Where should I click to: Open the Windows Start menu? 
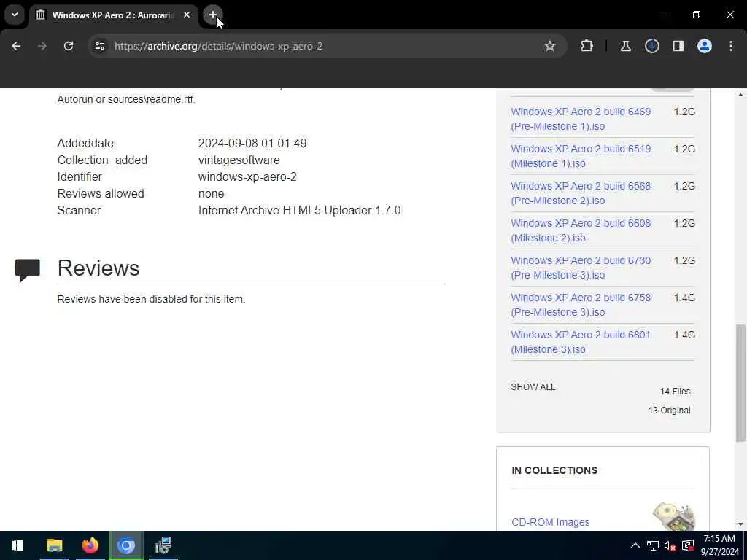pos(18,545)
